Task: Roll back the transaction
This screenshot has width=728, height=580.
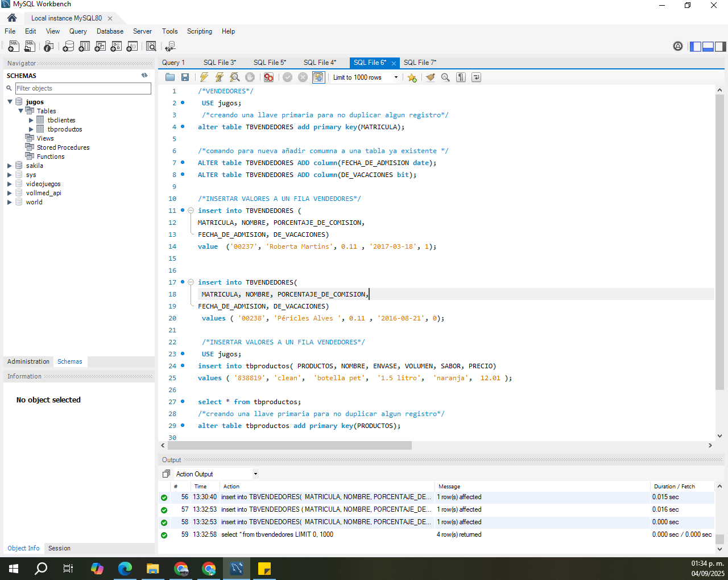Action: point(303,77)
